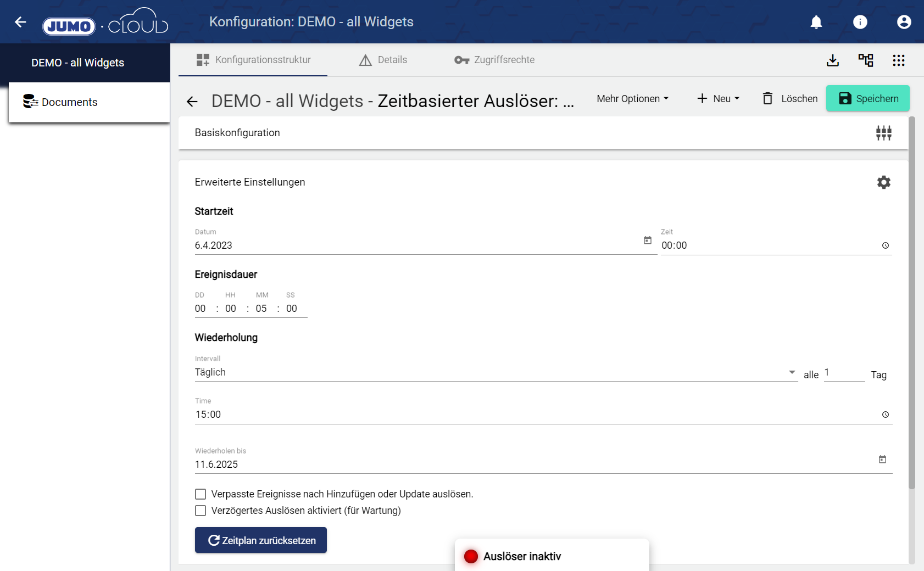Viewport: 924px width, 571px height.
Task: Open the apps grid icon
Action: (x=899, y=60)
